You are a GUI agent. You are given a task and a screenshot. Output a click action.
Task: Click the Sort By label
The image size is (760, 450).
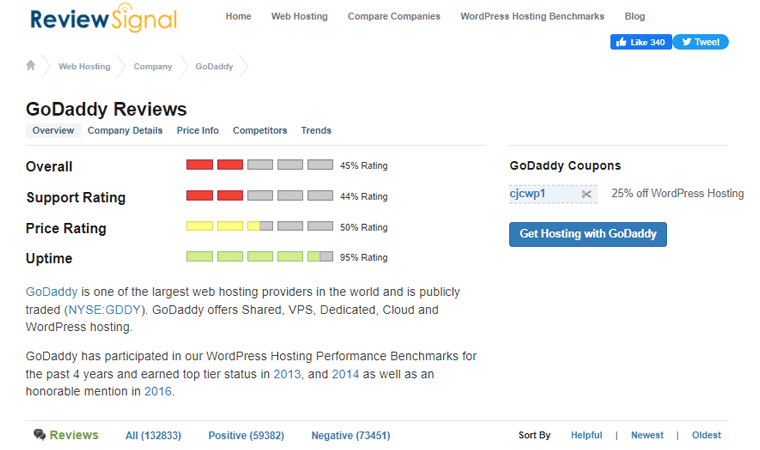[534, 435]
